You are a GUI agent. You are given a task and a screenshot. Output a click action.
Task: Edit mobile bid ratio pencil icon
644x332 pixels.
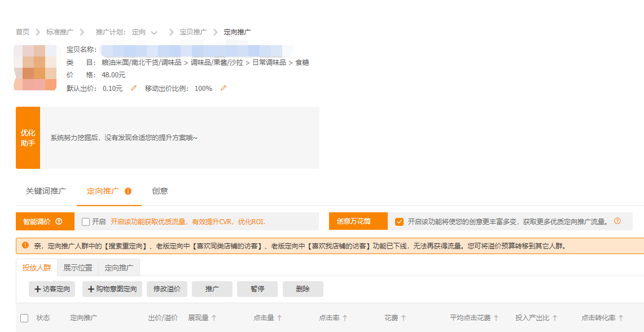[224, 88]
